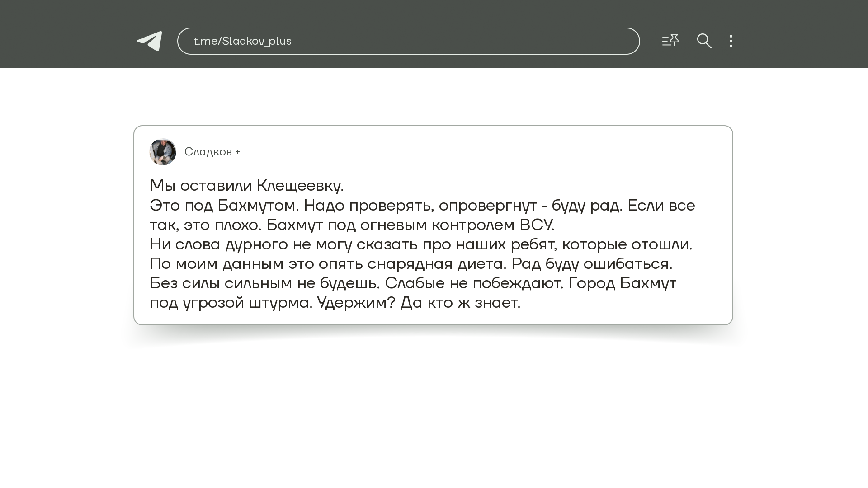Click the closing sentence Да кто ж знает
Viewport: 868px width, 488px height.
point(460,303)
